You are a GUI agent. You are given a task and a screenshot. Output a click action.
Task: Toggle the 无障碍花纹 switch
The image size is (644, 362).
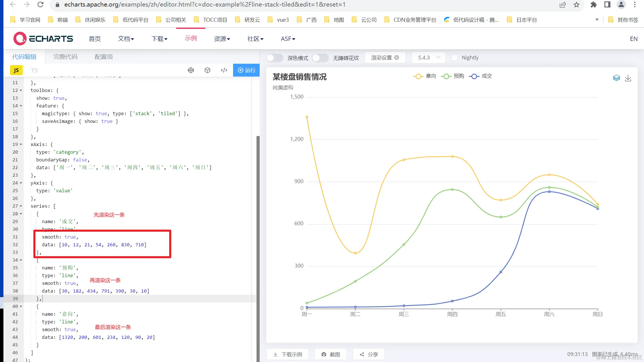click(x=320, y=58)
